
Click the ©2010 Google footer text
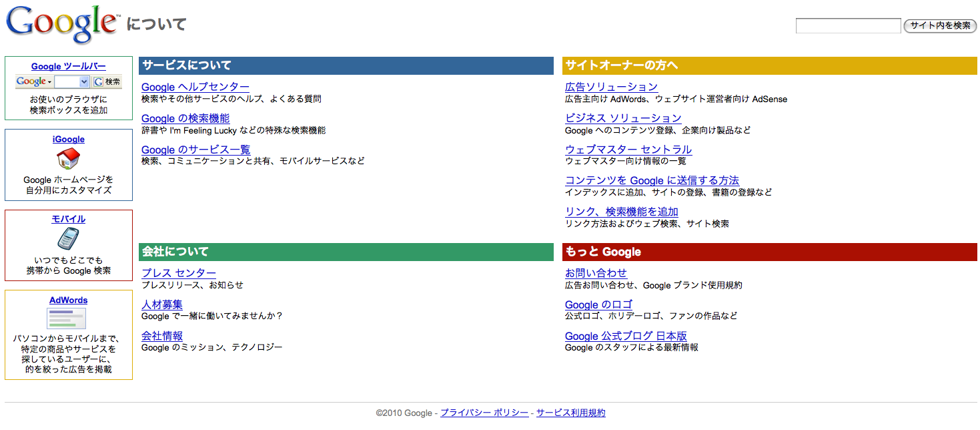tap(404, 413)
